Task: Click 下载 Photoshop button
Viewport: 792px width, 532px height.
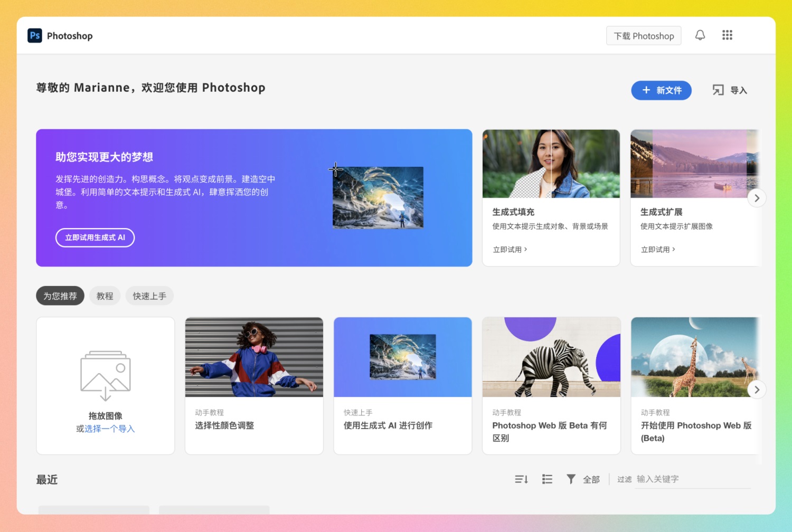Action: [644, 36]
